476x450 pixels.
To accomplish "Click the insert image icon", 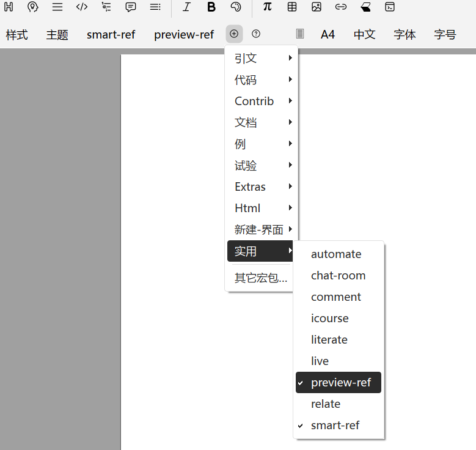I will pyautogui.click(x=316, y=7).
